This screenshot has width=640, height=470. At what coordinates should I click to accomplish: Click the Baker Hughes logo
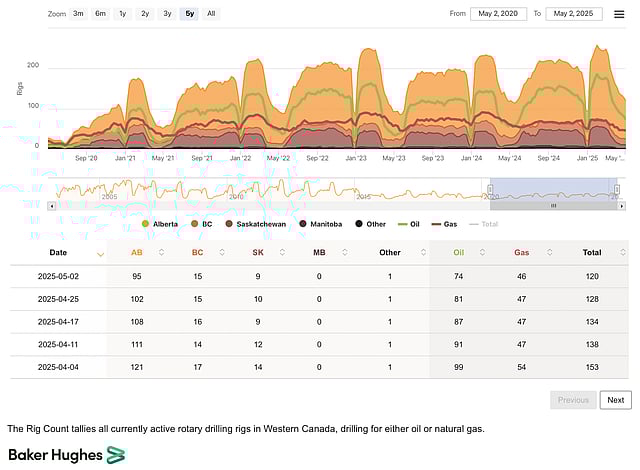coord(67,455)
